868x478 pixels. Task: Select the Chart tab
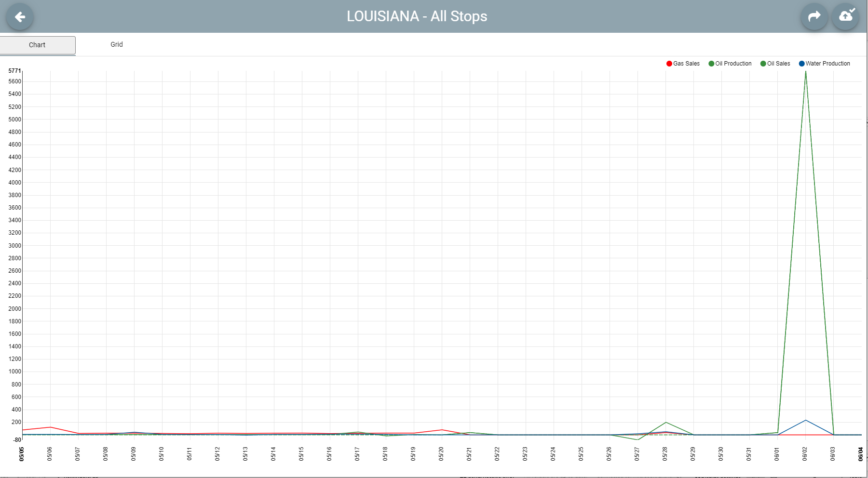(x=38, y=45)
